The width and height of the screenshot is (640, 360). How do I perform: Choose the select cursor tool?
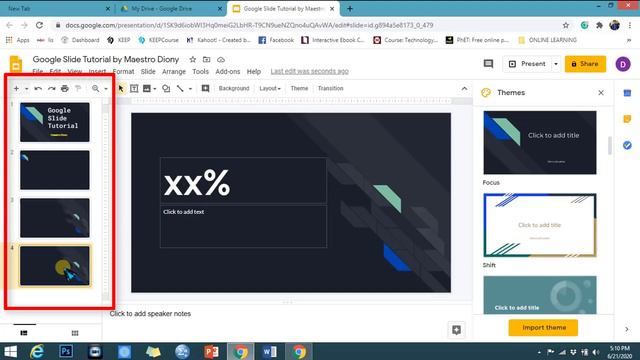pyautogui.click(x=121, y=89)
